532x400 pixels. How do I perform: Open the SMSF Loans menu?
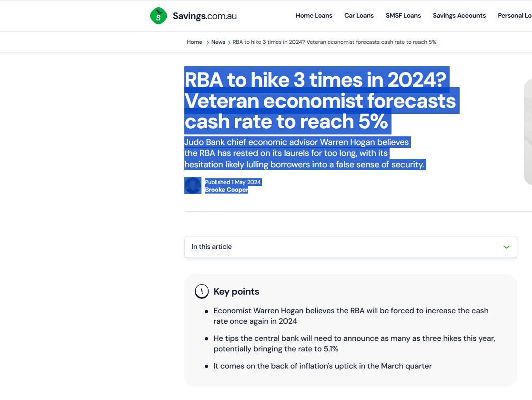coord(403,16)
